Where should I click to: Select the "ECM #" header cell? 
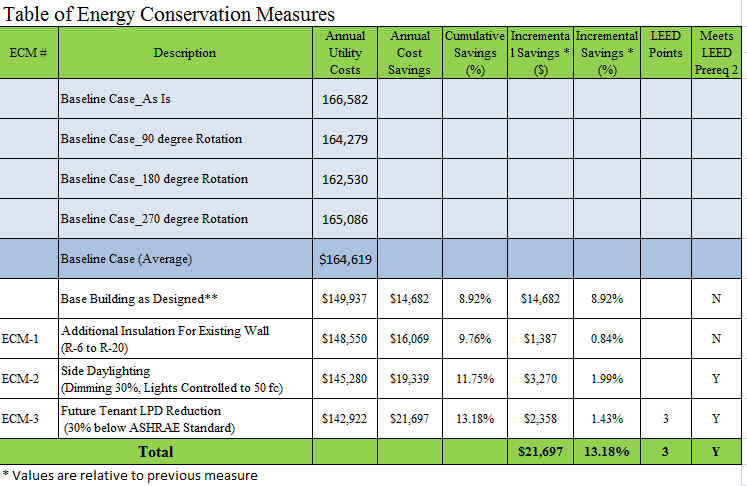(29, 53)
